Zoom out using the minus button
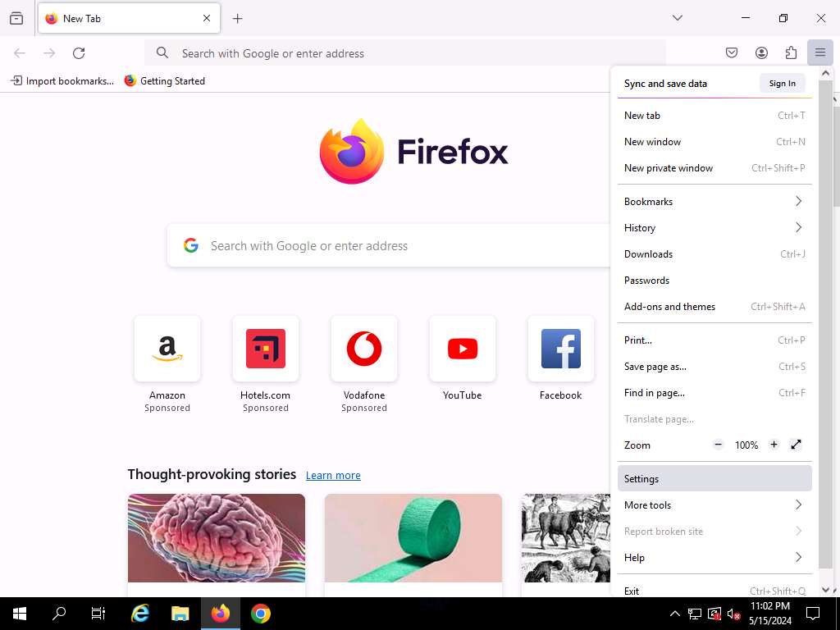This screenshot has width=840, height=630. [x=719, y=445]
